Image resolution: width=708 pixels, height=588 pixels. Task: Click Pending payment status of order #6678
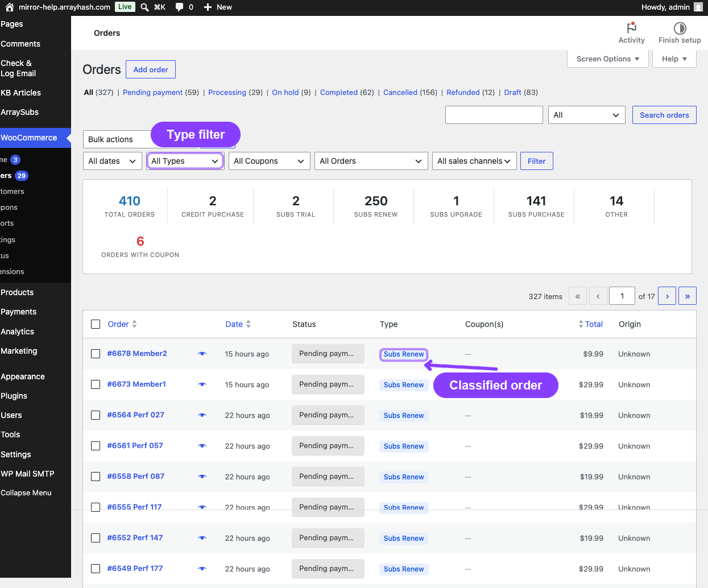click(328, 354)
